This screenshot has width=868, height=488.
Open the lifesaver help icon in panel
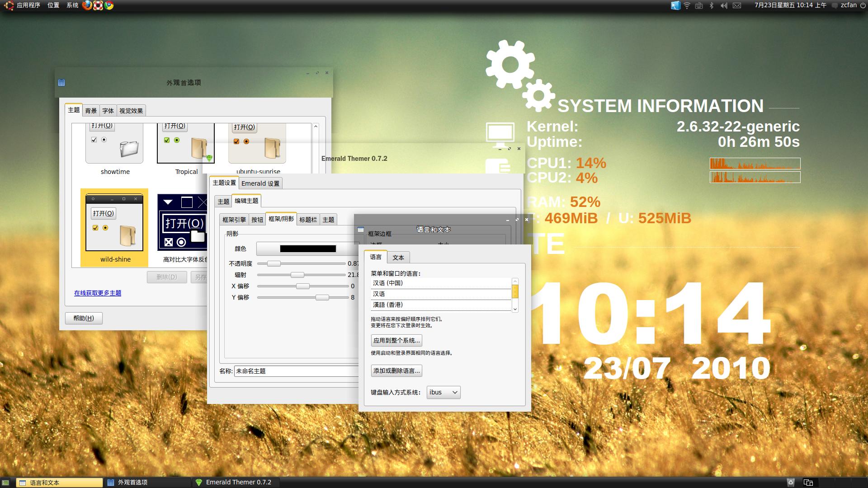coord(98,5)
